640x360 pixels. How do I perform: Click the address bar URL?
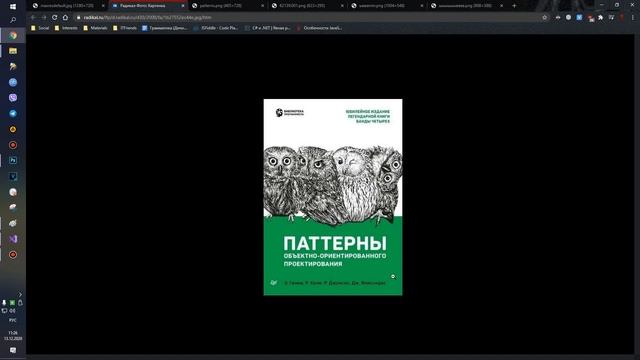pos(148,18)
